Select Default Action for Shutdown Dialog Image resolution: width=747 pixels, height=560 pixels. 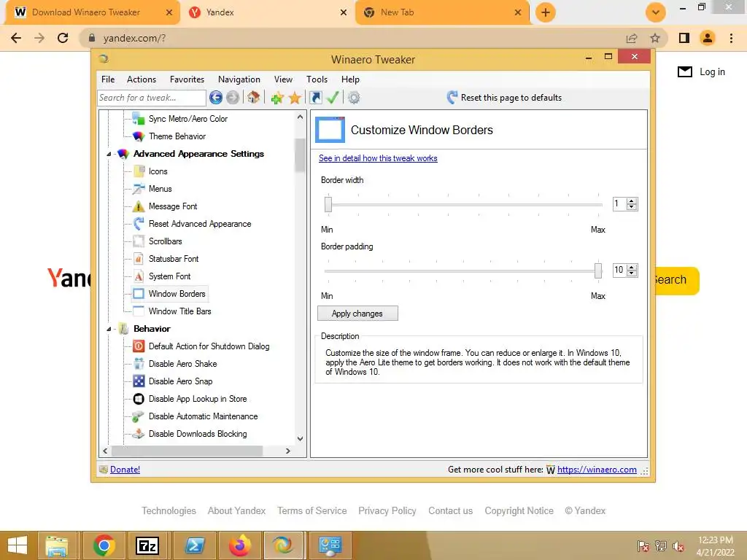coord(209,346)
